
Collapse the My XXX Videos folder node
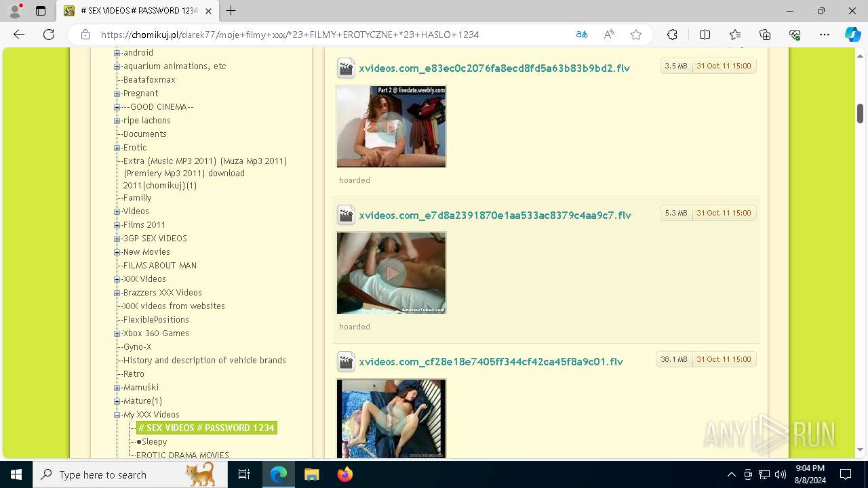[117, 415]
